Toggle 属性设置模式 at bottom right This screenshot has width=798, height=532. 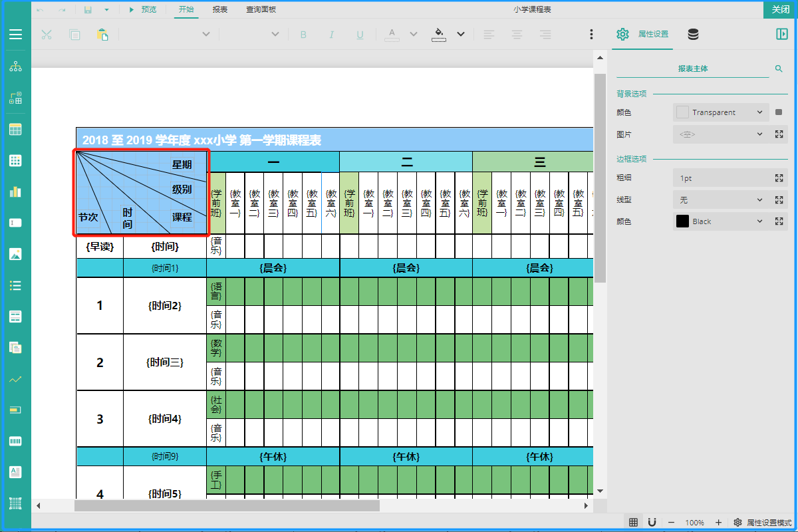tap(762, 523)
